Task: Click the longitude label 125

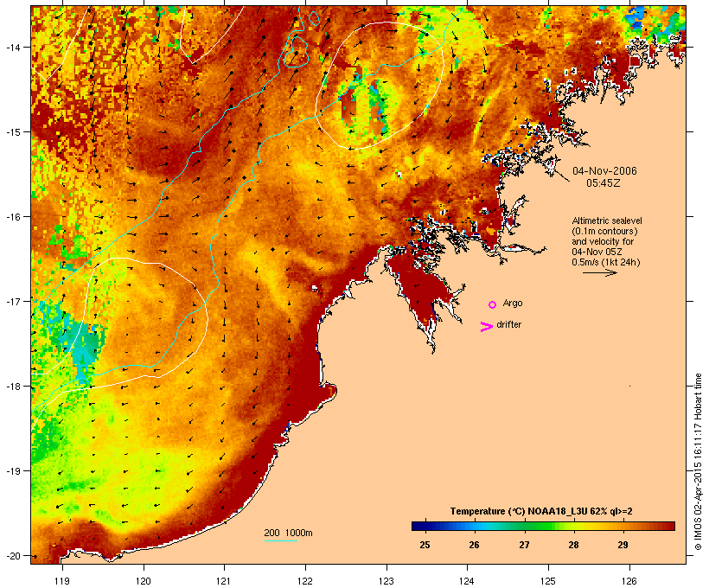Action: point(548,581)
